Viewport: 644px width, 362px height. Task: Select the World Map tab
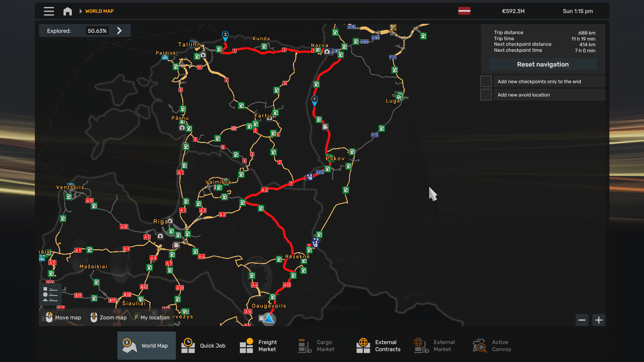(x=146, y=346)
